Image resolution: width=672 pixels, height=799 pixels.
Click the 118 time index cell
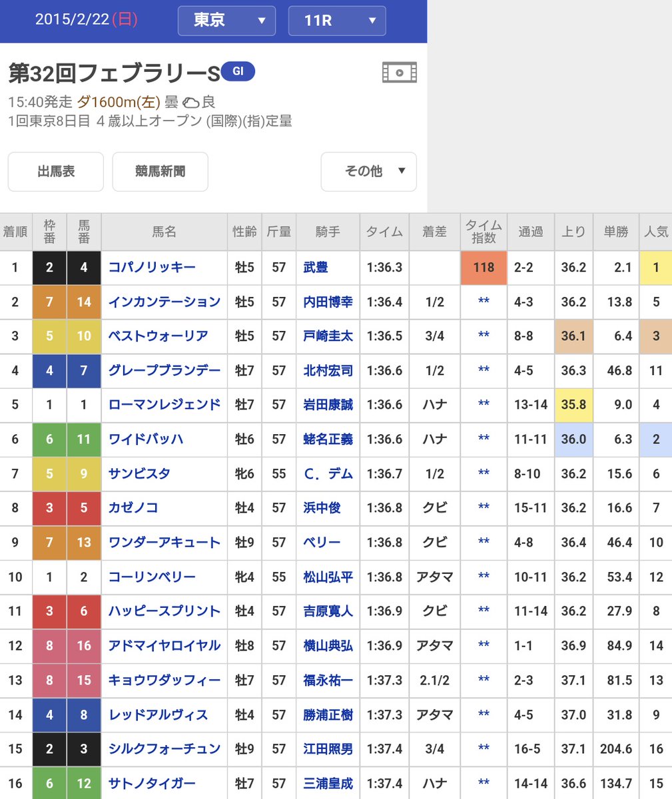[484, 268]
